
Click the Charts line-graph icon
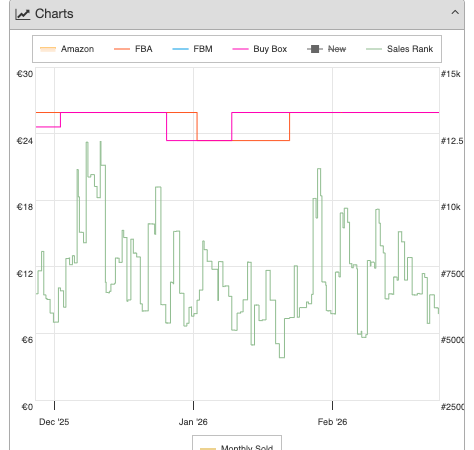23,14
